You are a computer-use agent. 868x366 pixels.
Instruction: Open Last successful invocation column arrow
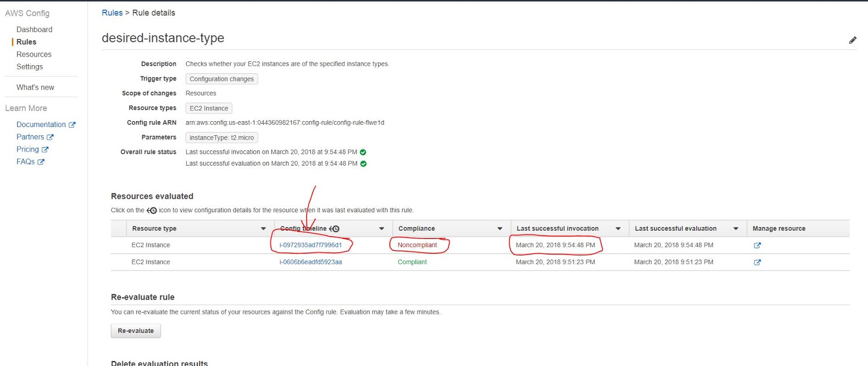tap(618, 229)
